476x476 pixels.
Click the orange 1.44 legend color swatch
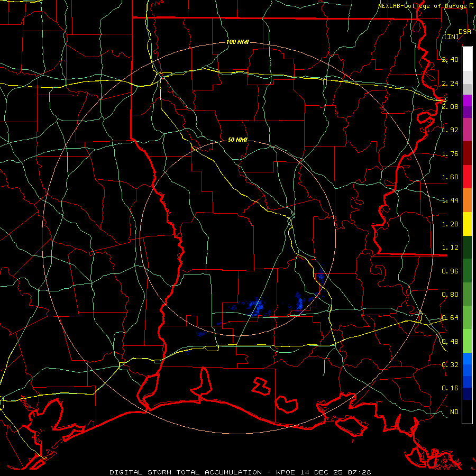(x=467, y=200)
